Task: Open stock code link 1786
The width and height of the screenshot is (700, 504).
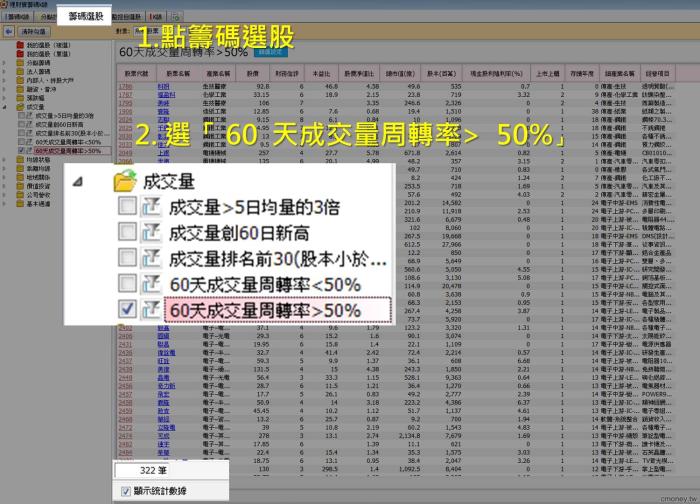Action: (x=125, y=87)
